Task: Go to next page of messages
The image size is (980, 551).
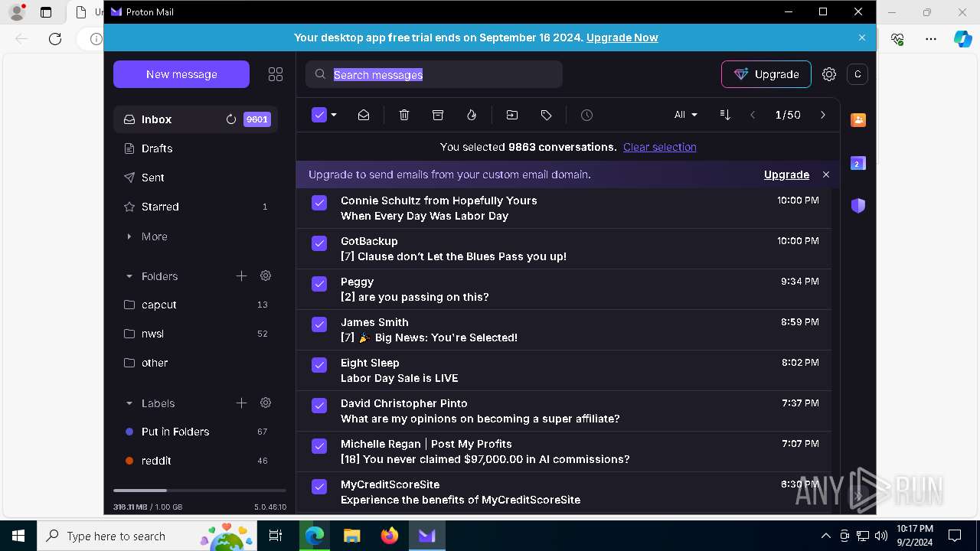Action: pos(823,115)
